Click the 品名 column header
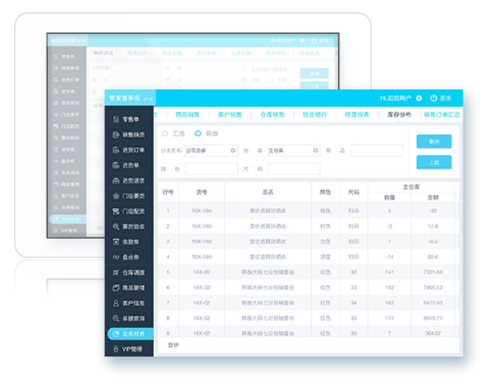The height and width of the screenshot is (386, 500). [x=268, y=192]
